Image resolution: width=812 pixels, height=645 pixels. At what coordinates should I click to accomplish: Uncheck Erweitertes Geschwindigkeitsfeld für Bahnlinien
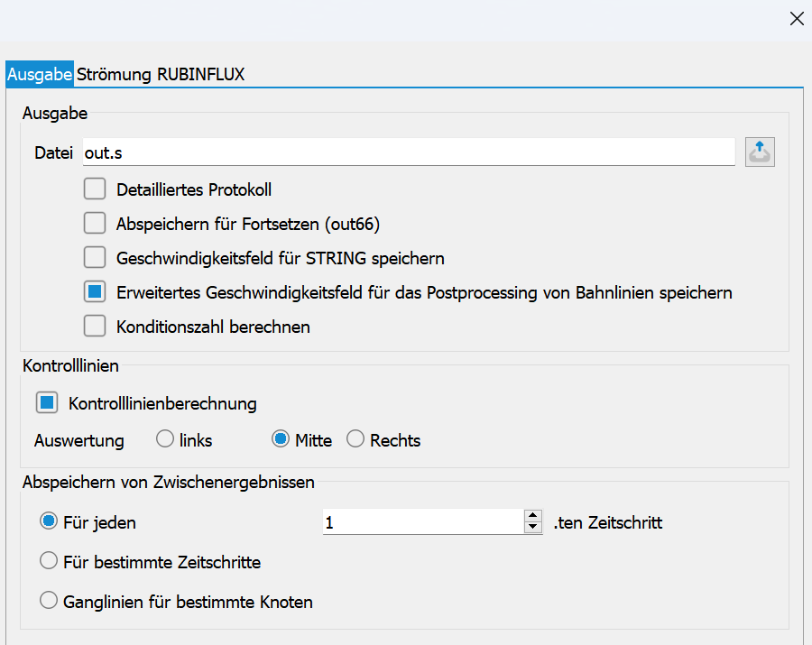click(95, 292)
